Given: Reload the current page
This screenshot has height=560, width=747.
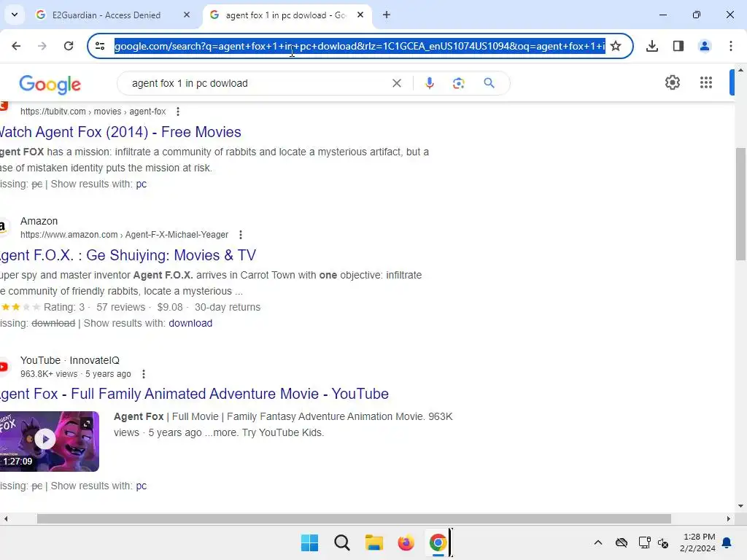Looking at the screenshot, I should (x=69, y=46).
